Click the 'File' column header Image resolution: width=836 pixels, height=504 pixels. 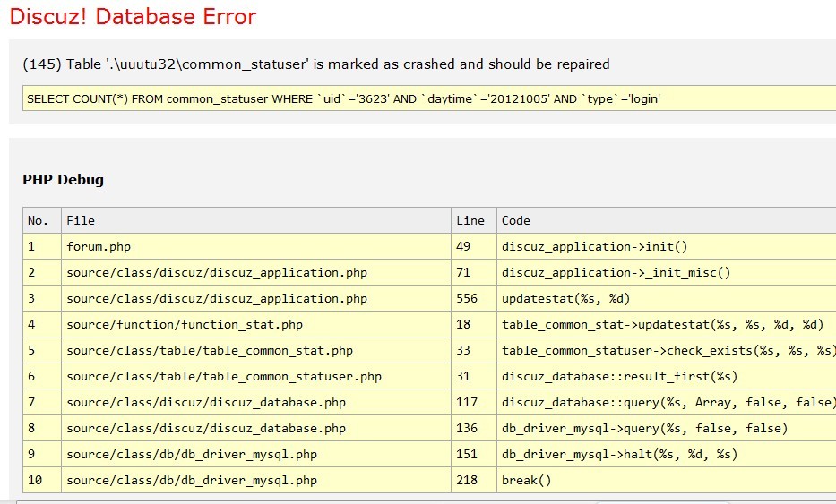[81, 220]
